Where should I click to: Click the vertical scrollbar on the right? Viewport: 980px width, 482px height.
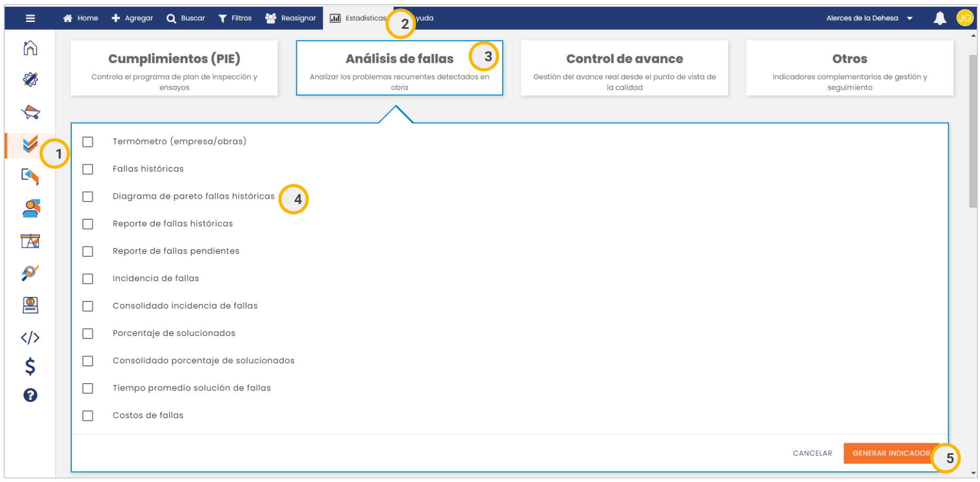click(973, 131)
